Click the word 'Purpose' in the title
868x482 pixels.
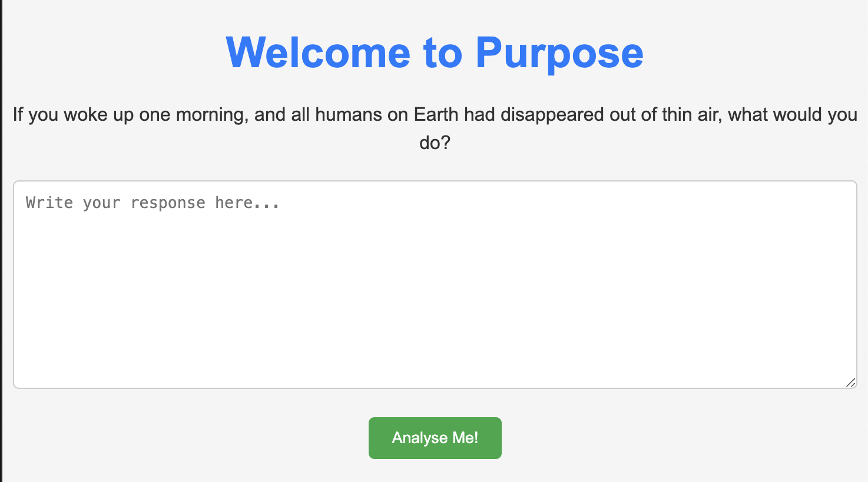(559, 54)
